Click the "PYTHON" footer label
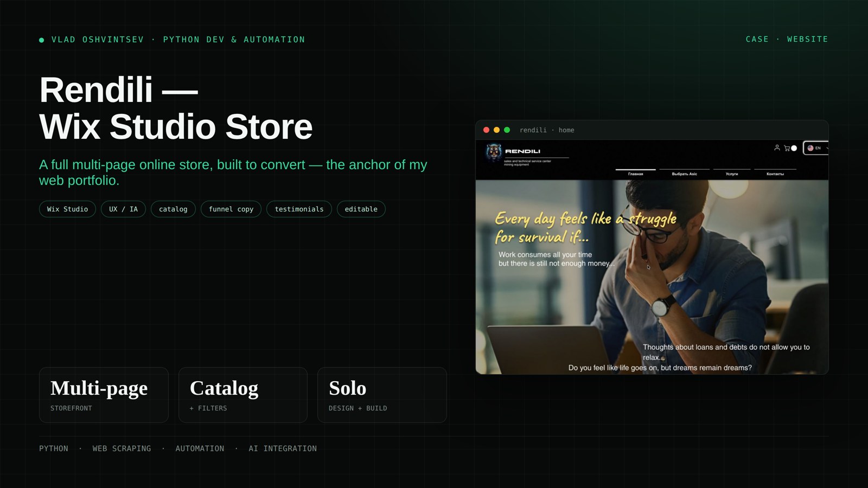The height and width of the screenshot is (488, 868). click(x=54, y=448)
